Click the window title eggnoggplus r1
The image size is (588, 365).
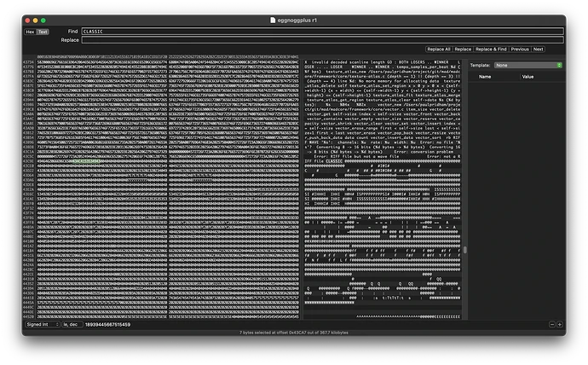(297, 20)
